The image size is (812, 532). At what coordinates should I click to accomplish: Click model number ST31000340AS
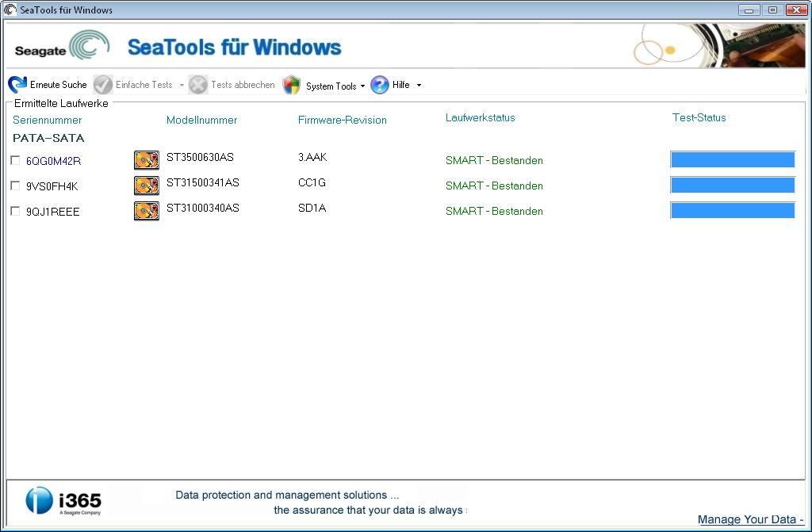click(x=202, y=208)
